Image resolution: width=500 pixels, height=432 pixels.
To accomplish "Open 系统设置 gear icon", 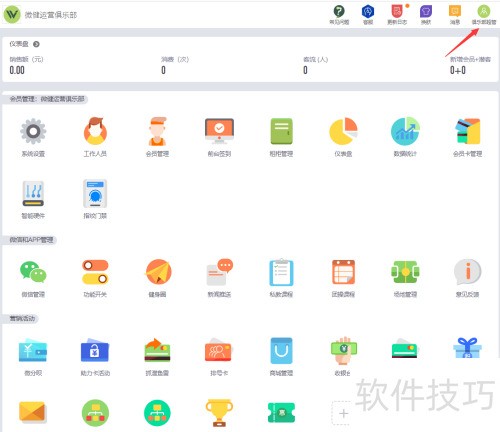I will coord(33,131).
